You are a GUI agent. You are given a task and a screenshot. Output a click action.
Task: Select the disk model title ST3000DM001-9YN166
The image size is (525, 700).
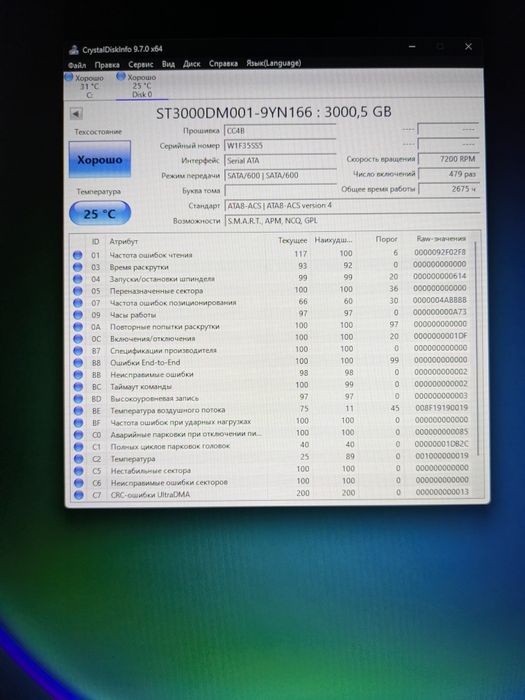[234, 113]
